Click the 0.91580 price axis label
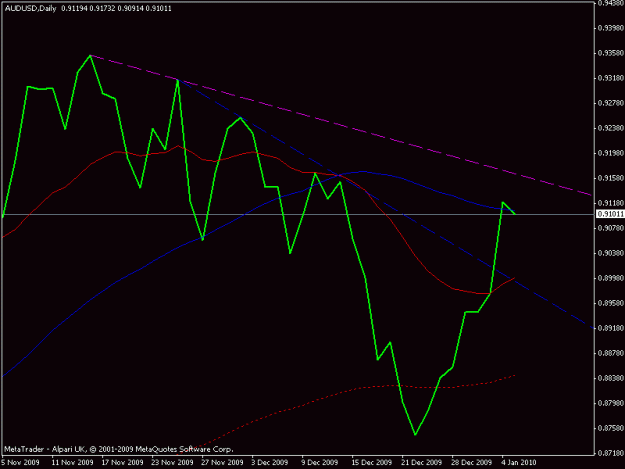The image size is (625, 469). (x=610, y=178)
